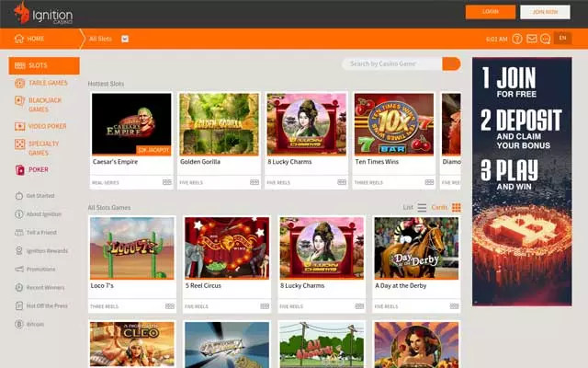Go to Poker section
588x368 pixels.
pyautogui.click(x=39, y=169)
